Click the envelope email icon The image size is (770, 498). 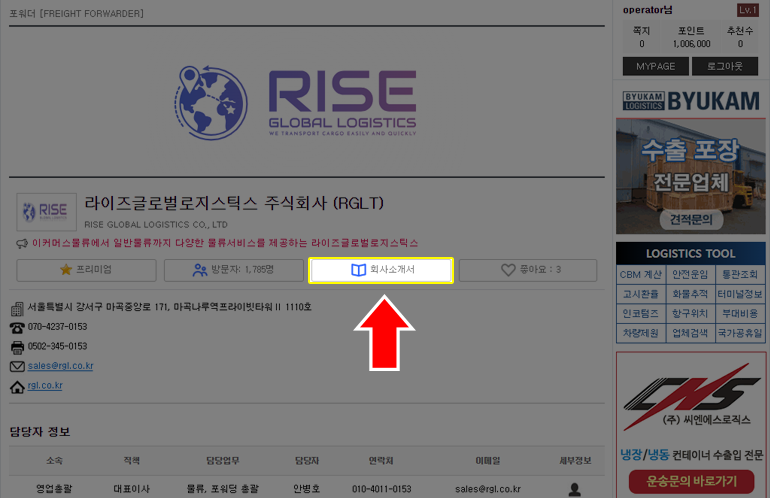[17, 366]
